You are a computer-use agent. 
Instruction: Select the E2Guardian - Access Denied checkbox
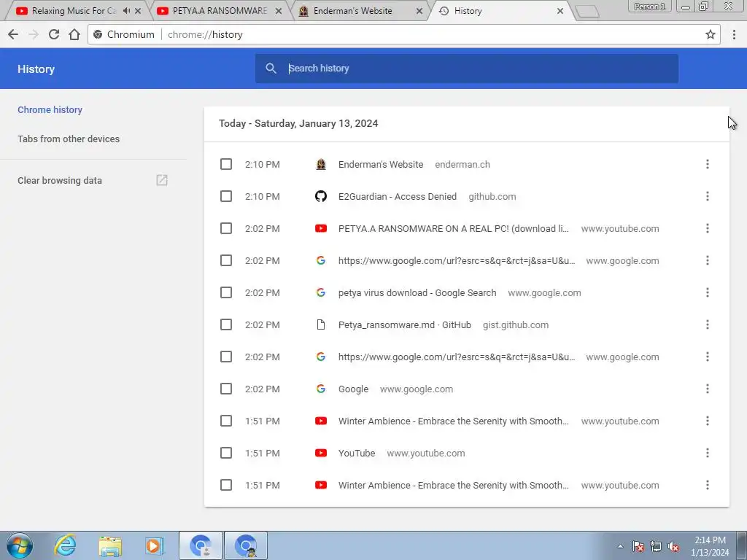226,196
